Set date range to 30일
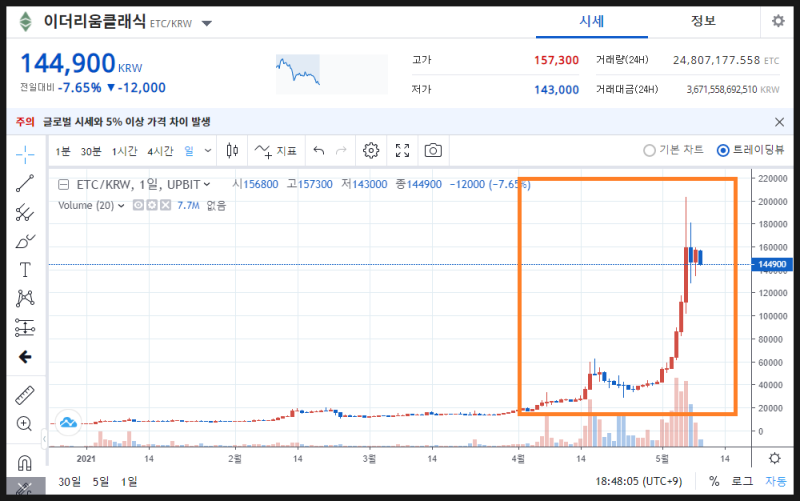800x501 pixels. pyautogui.click(x=69, y=482)
